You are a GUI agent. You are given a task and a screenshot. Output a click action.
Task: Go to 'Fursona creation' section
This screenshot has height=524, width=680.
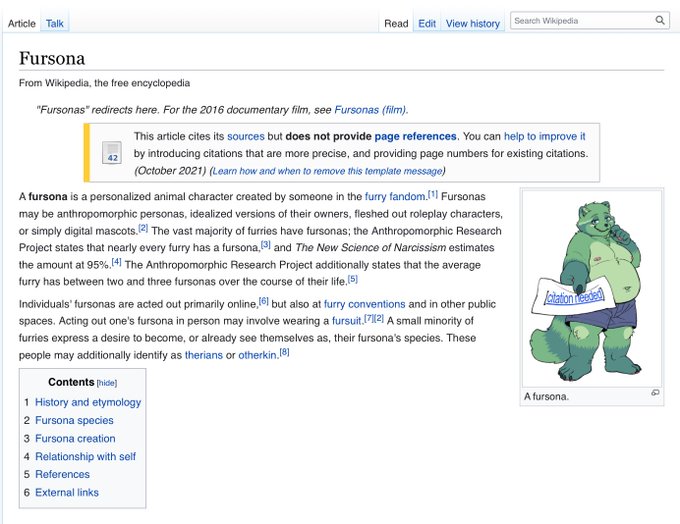coord(75,439)
